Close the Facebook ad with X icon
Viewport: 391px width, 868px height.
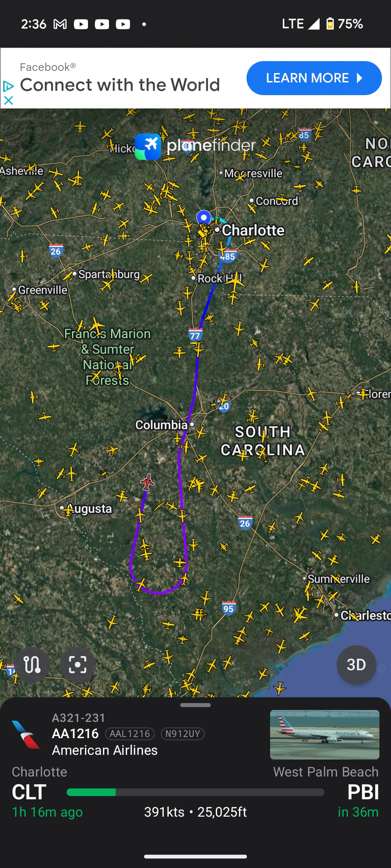coord(8,100)
